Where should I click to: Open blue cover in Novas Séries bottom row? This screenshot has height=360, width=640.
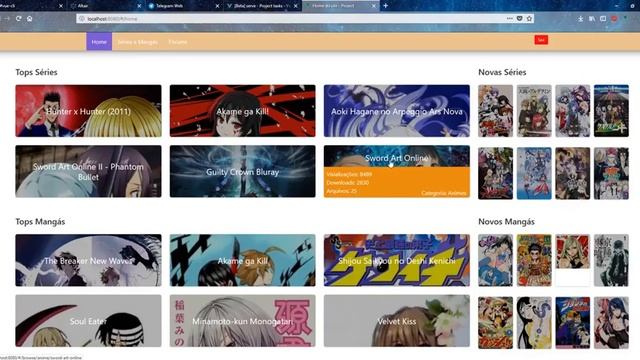coord(534,173)
